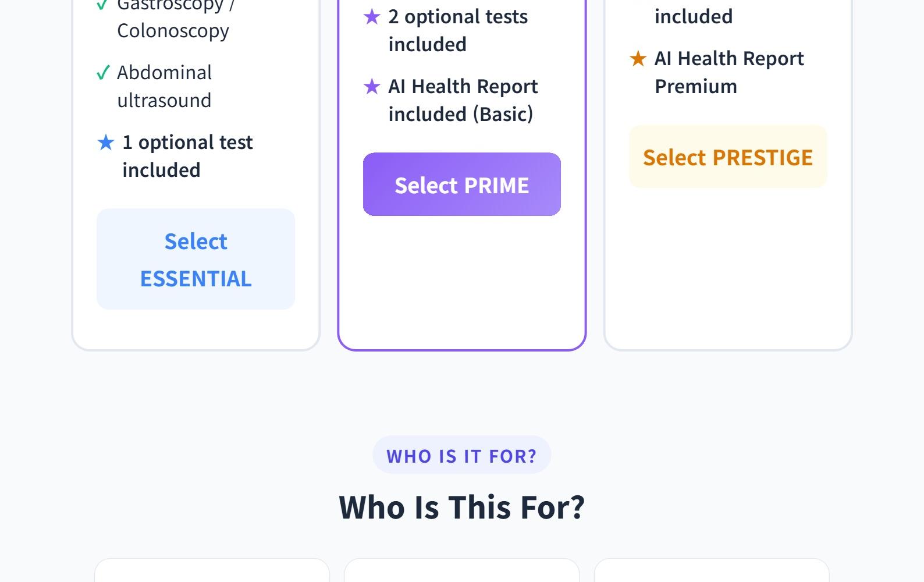
Task: Click the 2 optional tests included text
Action: 458,30
